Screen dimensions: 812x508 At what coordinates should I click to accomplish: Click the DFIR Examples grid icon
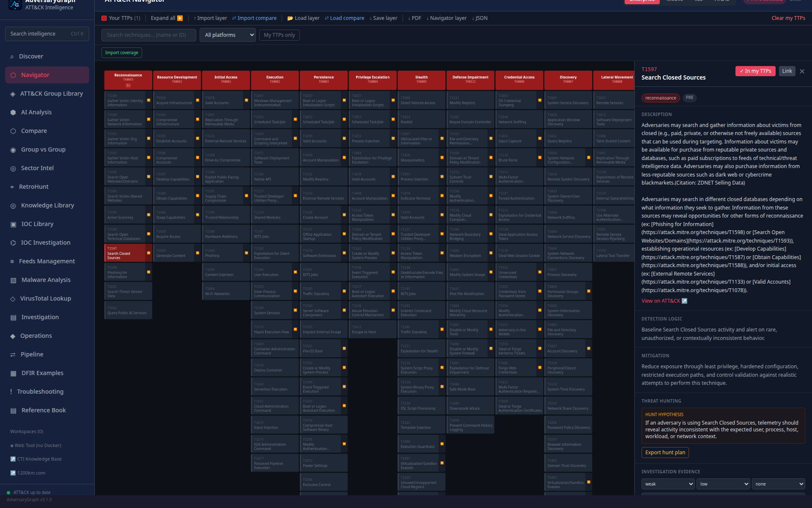[13, 373]
